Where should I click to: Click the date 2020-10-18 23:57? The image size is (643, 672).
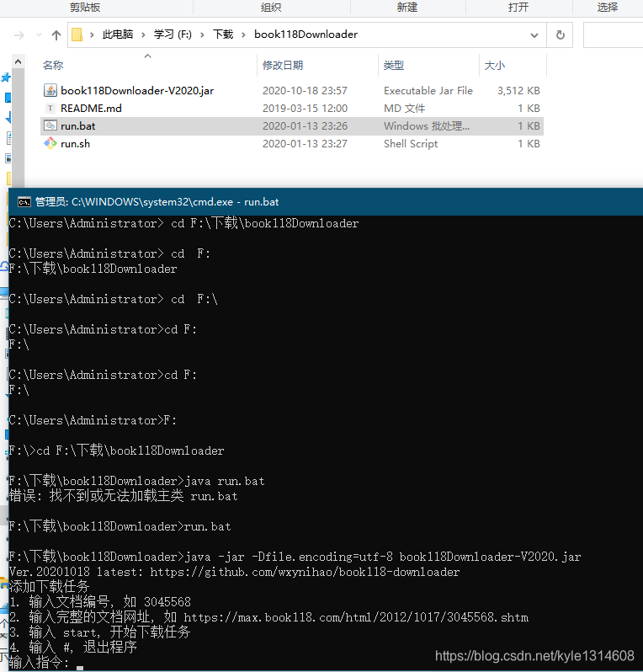305,90
